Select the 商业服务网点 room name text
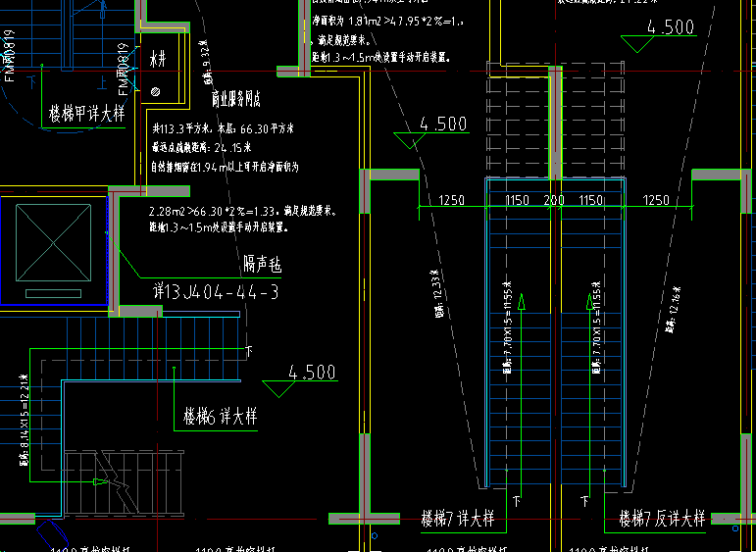The image size is (756, 552). tap(236, 100)
